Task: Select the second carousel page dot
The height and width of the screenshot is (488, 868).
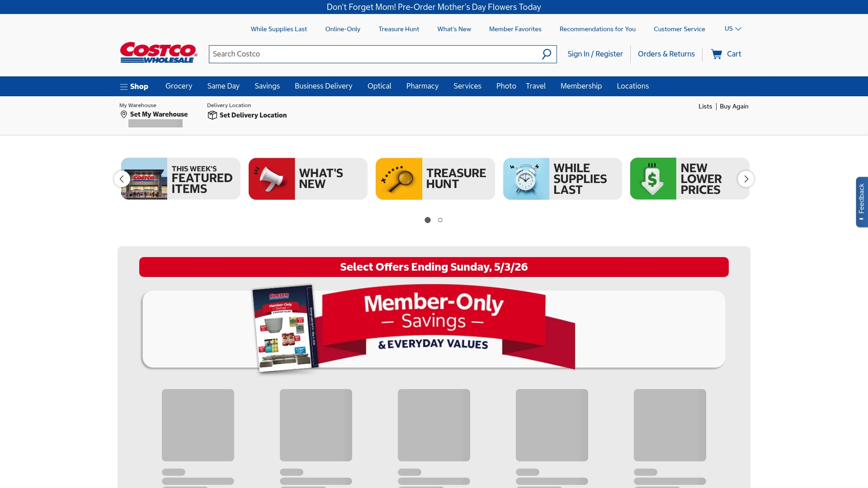Action: point(440,220)
